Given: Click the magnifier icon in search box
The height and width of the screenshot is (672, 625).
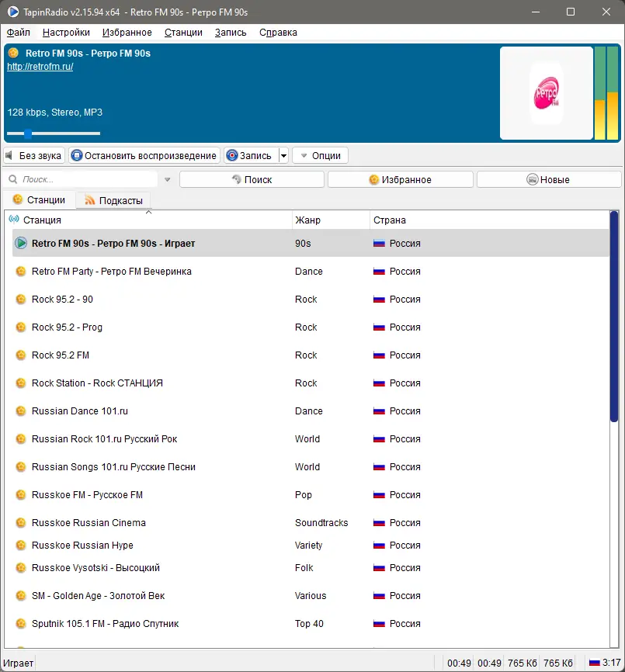Looking at the screenshot, I should tap(13, 179).
